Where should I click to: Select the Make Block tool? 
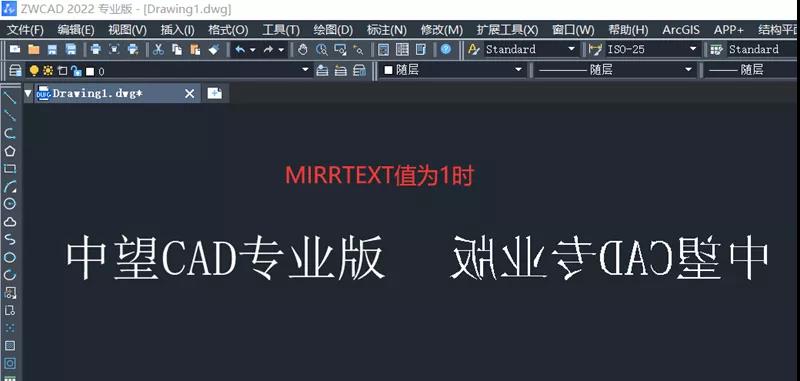(10, 311)
